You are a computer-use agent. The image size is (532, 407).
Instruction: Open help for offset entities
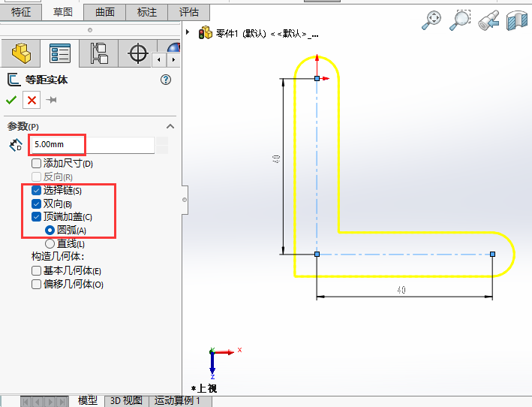[166, 80]
